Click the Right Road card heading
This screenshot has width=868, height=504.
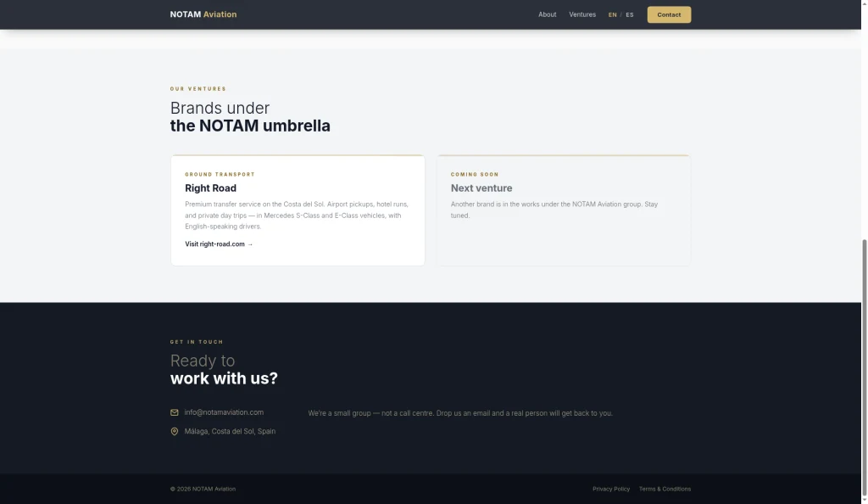[x=210, y=188]
